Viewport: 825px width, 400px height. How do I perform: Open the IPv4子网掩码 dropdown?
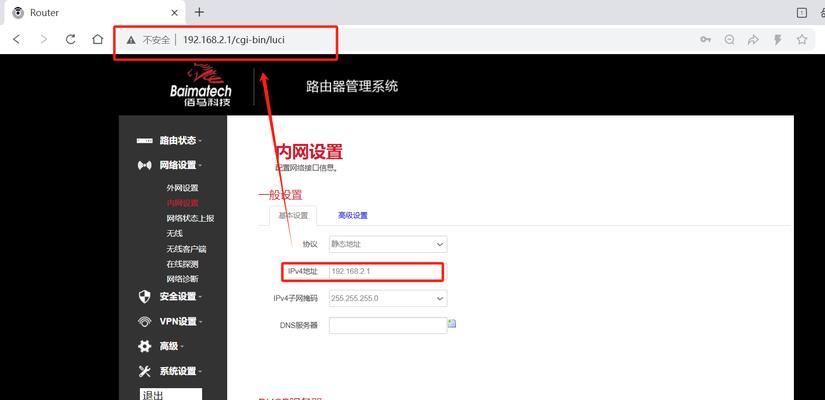click(x=388, y=298)
